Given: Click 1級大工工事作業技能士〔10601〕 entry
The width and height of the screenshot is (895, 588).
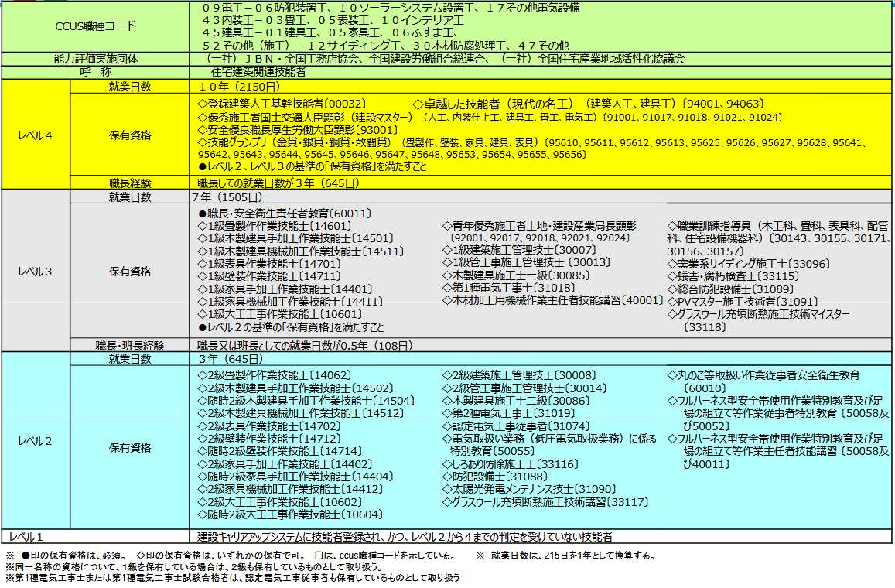Looking at the screenshot, I should (x=279, y=314).
